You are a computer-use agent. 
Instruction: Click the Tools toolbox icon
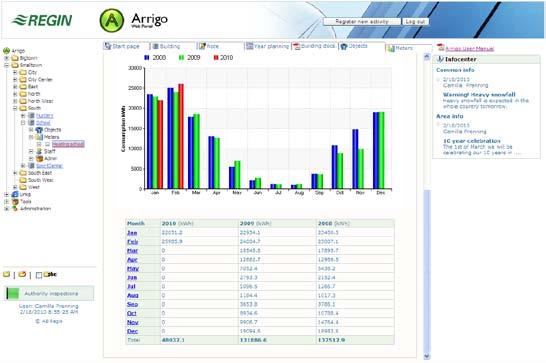15,201
